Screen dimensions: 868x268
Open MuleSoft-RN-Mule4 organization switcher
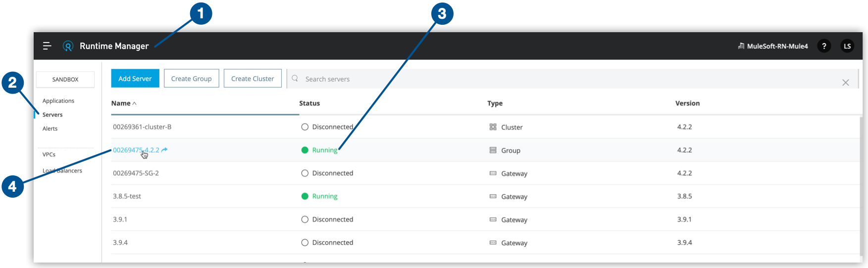(773, 46)
